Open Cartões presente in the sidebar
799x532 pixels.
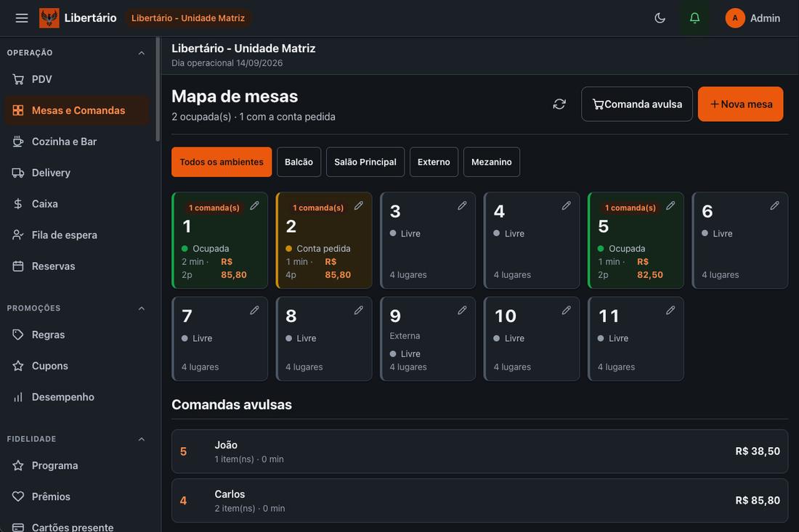[76, 525]
